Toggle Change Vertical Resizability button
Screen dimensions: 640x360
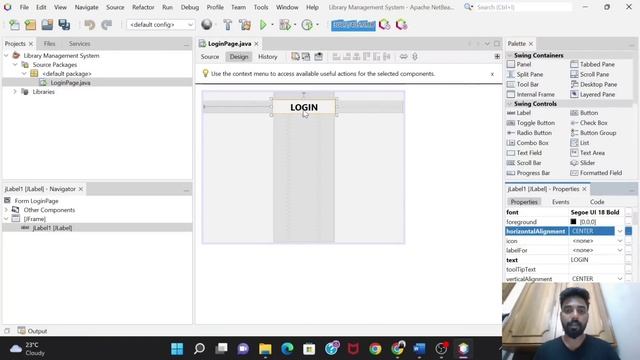pyautogui.click(x=415, y=57)
